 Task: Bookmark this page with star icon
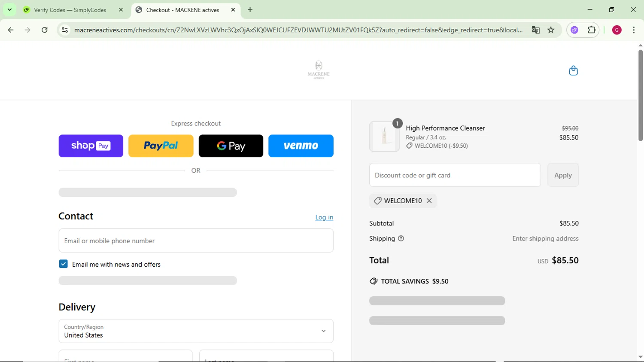pos(551,30)
